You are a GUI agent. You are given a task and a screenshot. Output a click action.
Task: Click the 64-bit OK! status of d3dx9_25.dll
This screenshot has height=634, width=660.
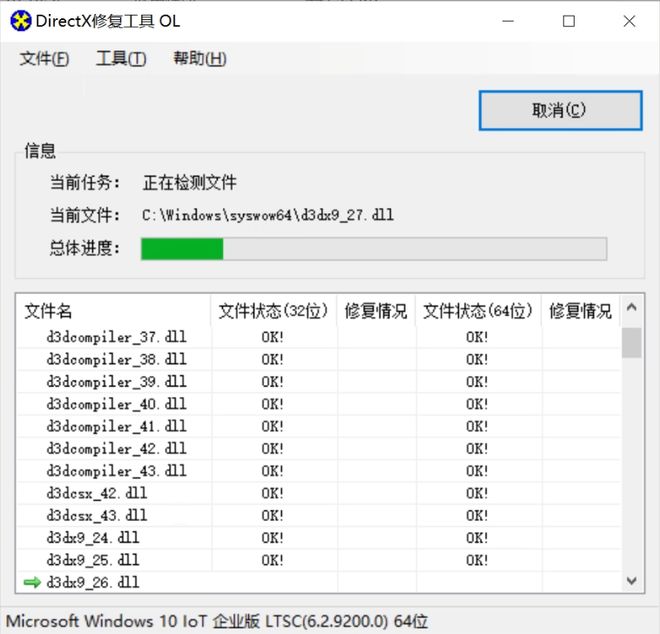point(477,560)
